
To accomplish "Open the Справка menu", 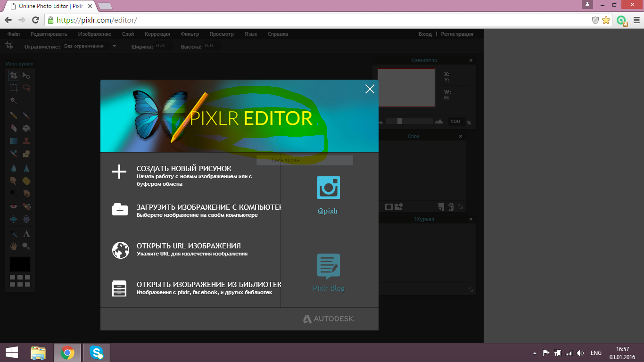I will point(278,34).
